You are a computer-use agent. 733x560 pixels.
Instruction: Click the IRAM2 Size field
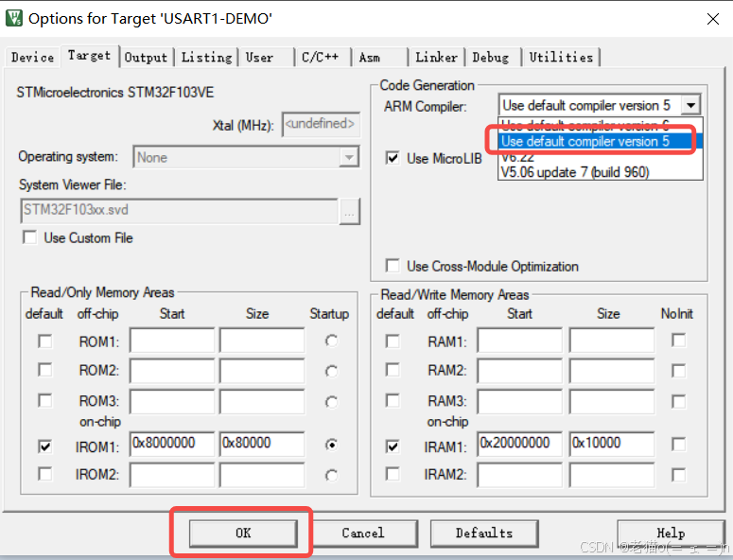[x=612, y=475]
